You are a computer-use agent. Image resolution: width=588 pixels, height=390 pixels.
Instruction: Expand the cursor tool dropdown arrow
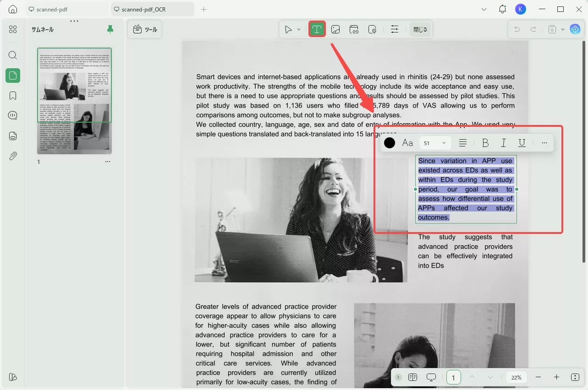click(299, 29)
